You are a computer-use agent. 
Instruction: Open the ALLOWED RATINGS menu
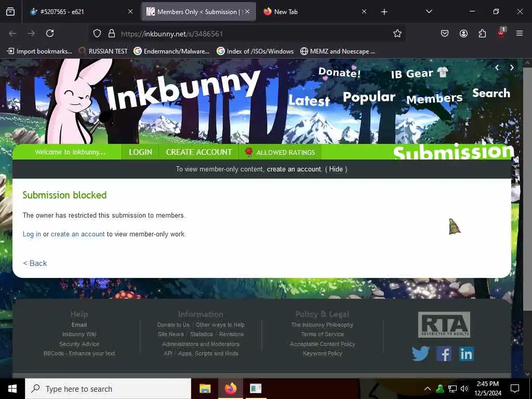[x=280, y=152]
